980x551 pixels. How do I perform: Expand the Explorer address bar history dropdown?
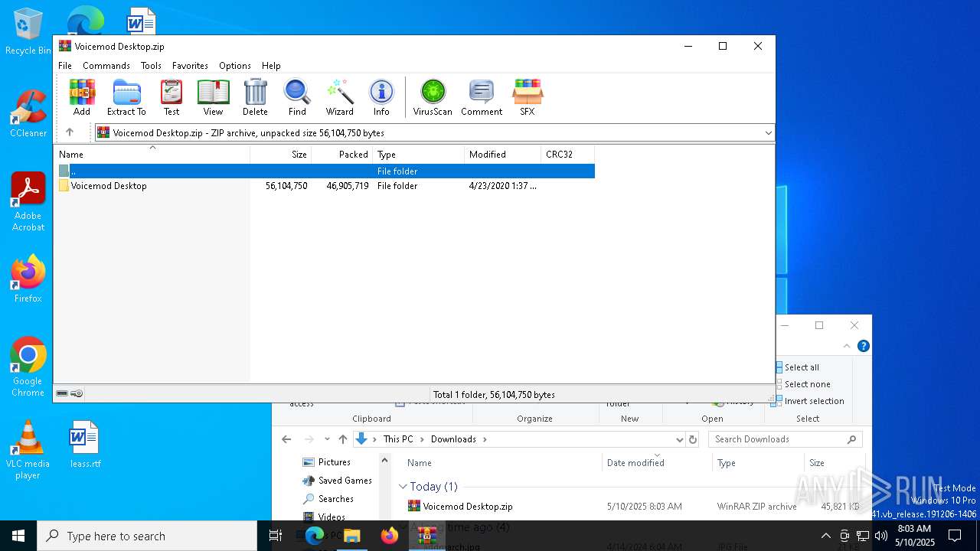tap(679, 439)
